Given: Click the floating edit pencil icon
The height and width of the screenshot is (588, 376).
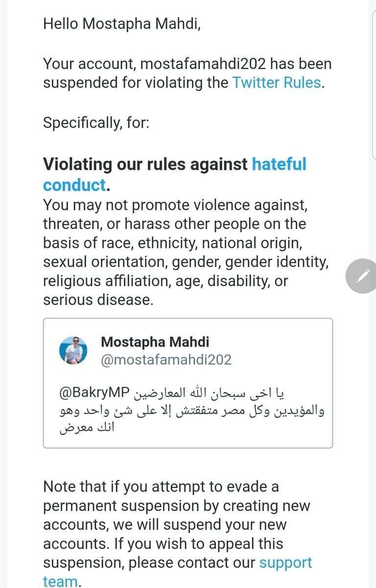Looking at the screenshot, I should pyautogui.click(x=361, y=276).
